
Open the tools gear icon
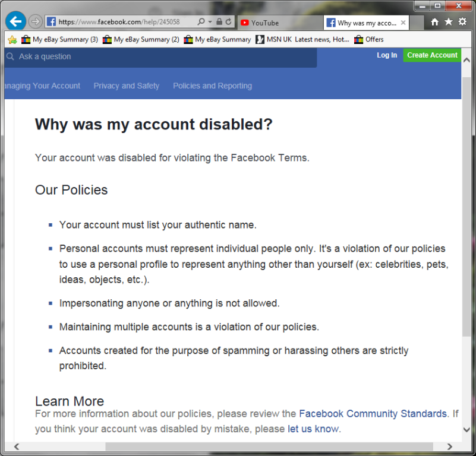[462, 22]
